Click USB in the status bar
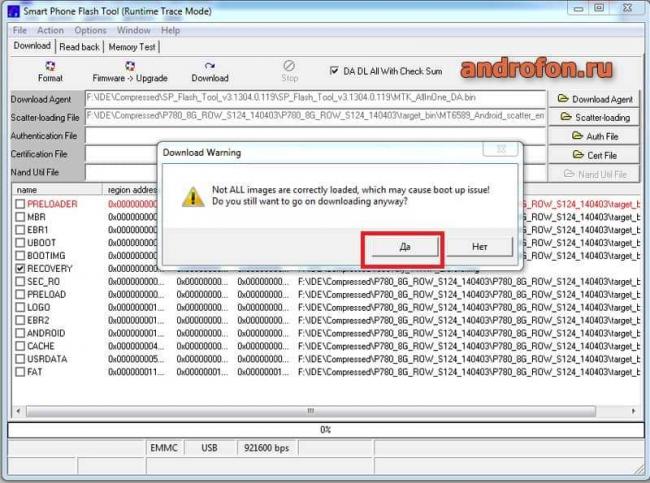Viewport: 650px width, 483px height. pyautogui.click(x=209, y=448)
